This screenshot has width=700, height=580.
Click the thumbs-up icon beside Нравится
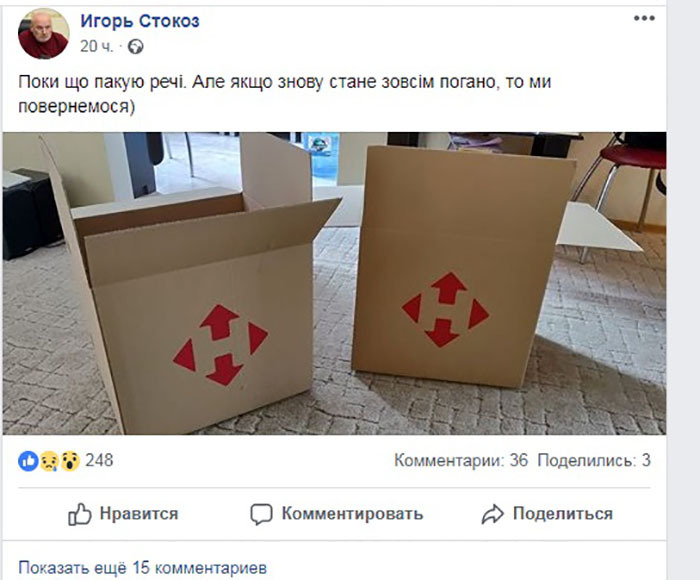tap(79, 514)
